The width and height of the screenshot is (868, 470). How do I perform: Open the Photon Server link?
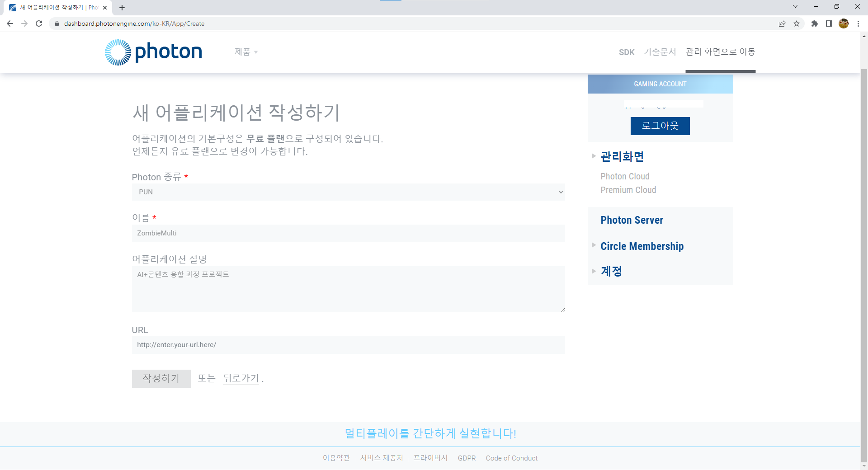[x=632, y=220]
